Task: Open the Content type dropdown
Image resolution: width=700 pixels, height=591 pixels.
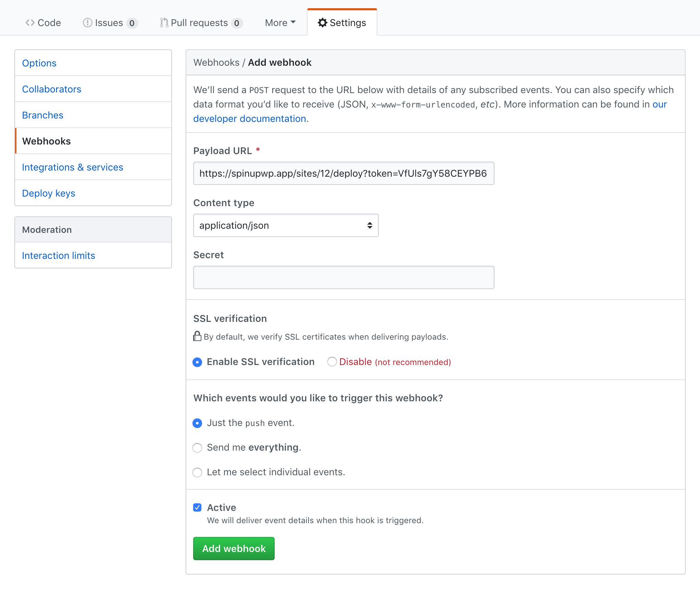Action: click(286, 225)
